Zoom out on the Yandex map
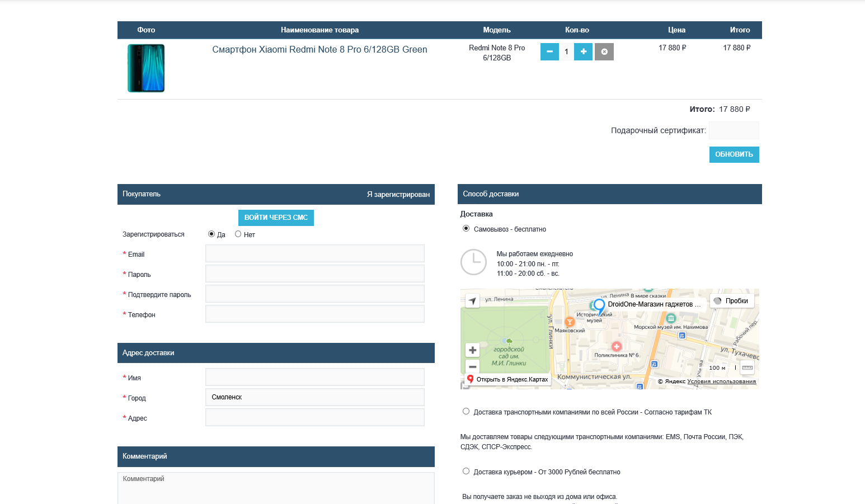 [473, 367]
